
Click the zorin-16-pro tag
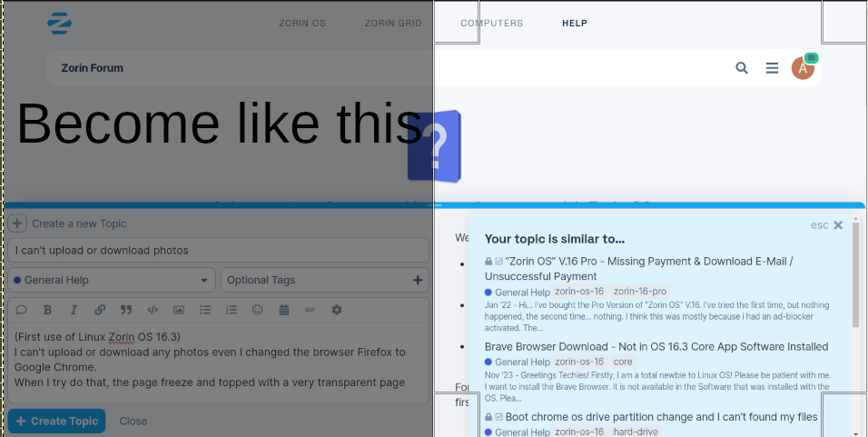click(640, 292)
